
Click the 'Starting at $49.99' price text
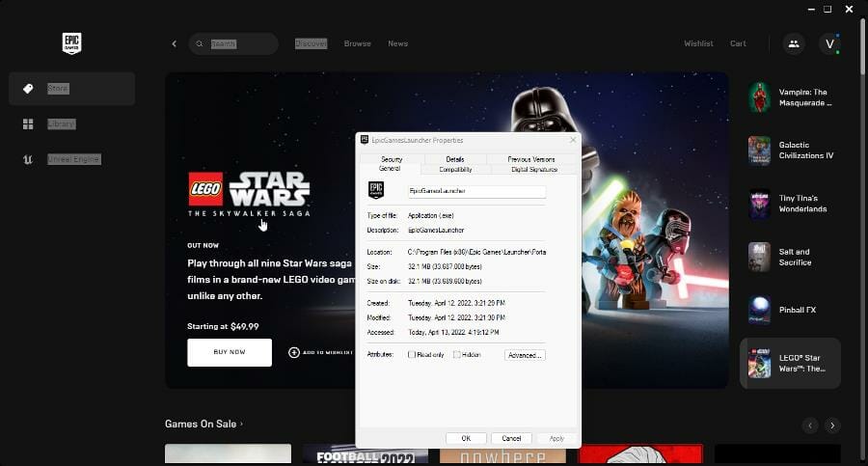pyautogui.click(x=223, y=326)
